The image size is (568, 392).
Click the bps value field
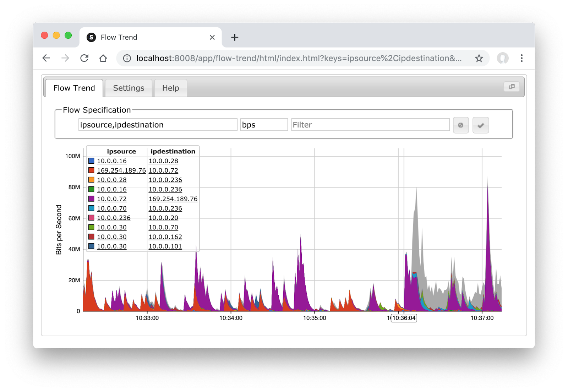(x=264, y=125)
